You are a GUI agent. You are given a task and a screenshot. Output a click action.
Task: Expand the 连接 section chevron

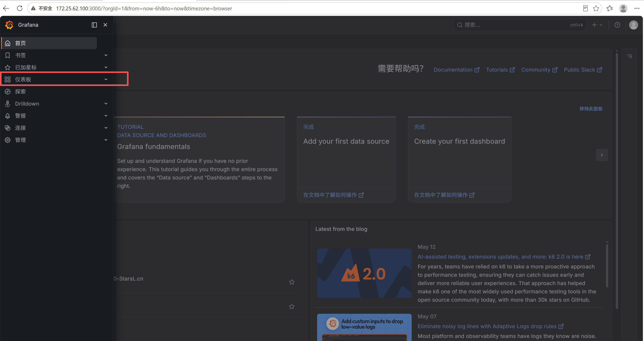pyautogui.click(x=106, y=128)
